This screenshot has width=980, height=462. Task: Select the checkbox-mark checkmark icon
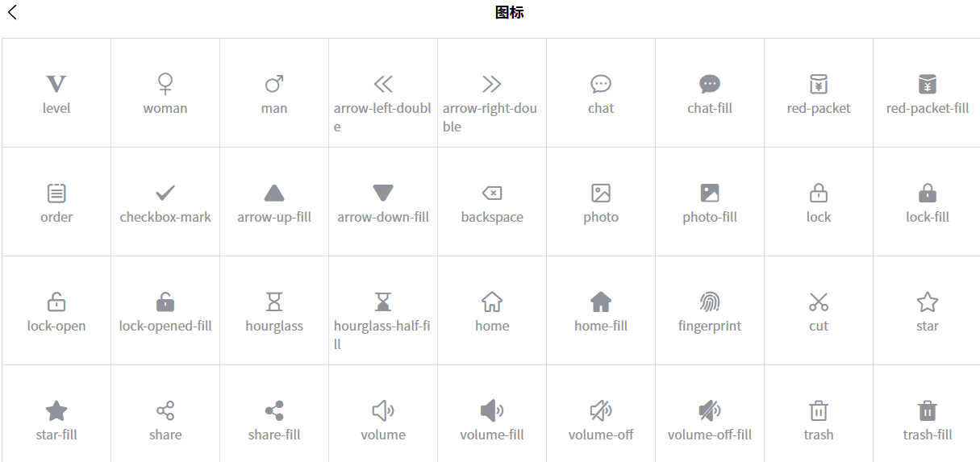click(165, 193)
